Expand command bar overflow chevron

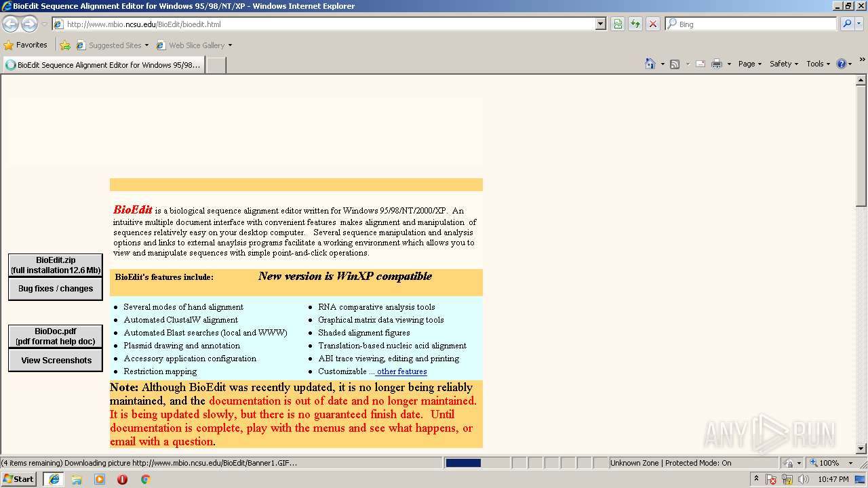(862, 60)
